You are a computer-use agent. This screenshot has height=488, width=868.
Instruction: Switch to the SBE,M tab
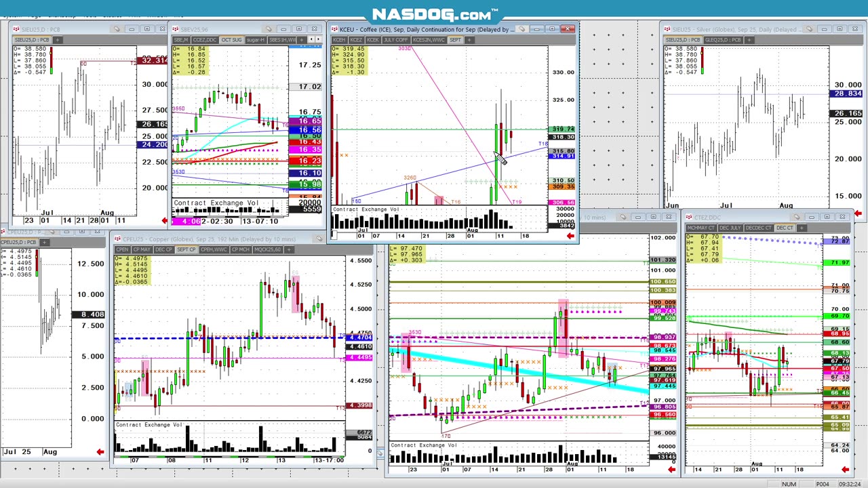click(x=181, y=39)
